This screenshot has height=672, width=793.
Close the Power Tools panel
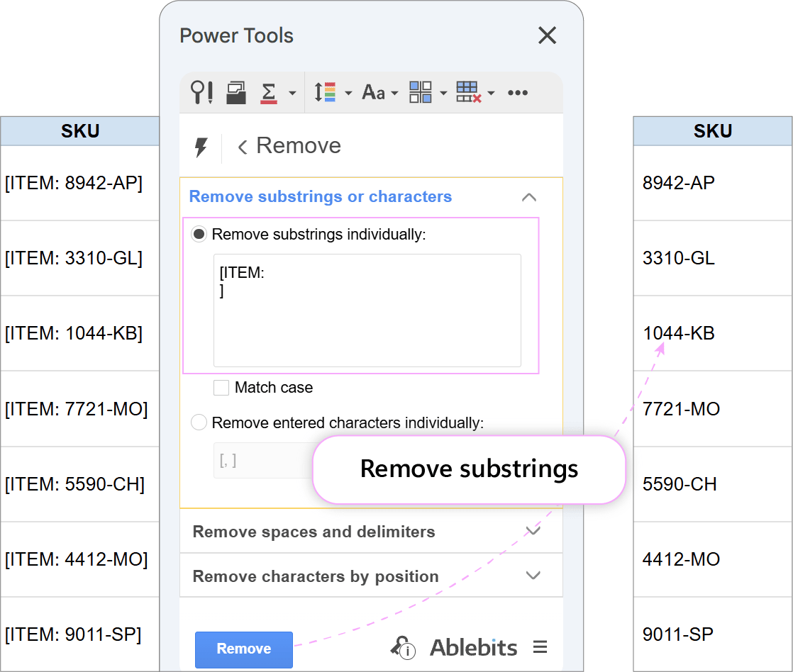(547, 35)
